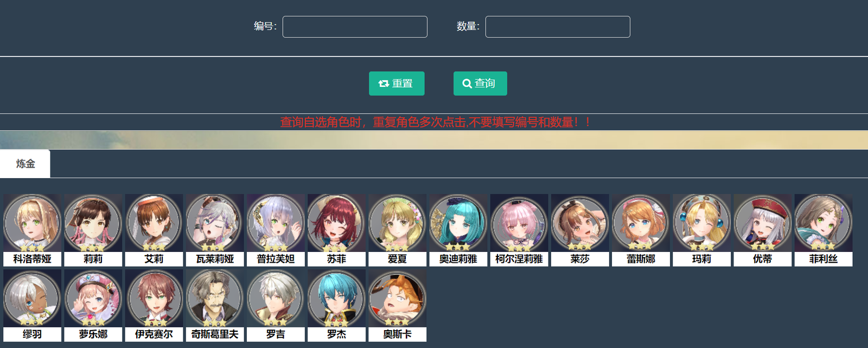Click the 奥迪莉雅 teal-haired portrait
868x348 pixels.
(x=458, y=230)
